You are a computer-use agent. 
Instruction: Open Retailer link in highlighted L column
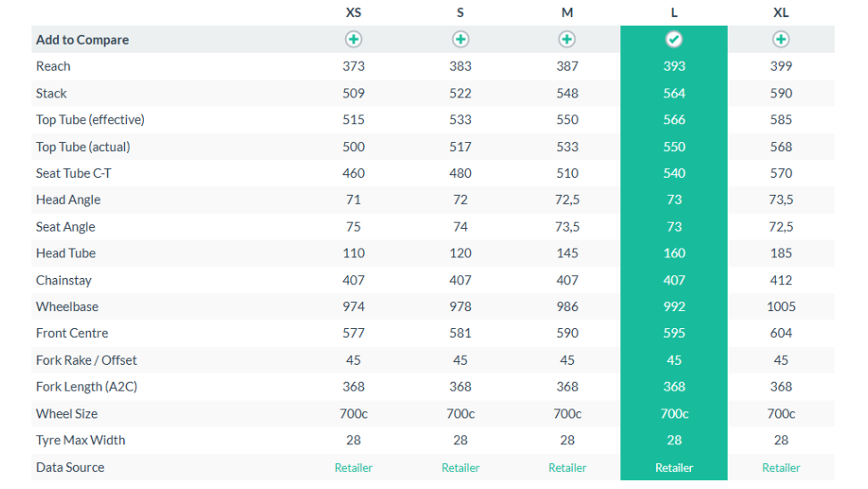[674, 468]
